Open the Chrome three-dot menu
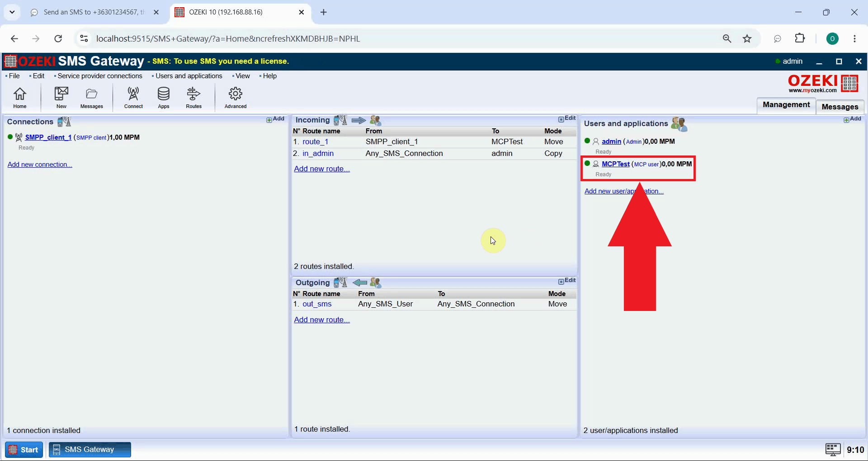This screenshot has width=868, height=461. pos(854,38)
